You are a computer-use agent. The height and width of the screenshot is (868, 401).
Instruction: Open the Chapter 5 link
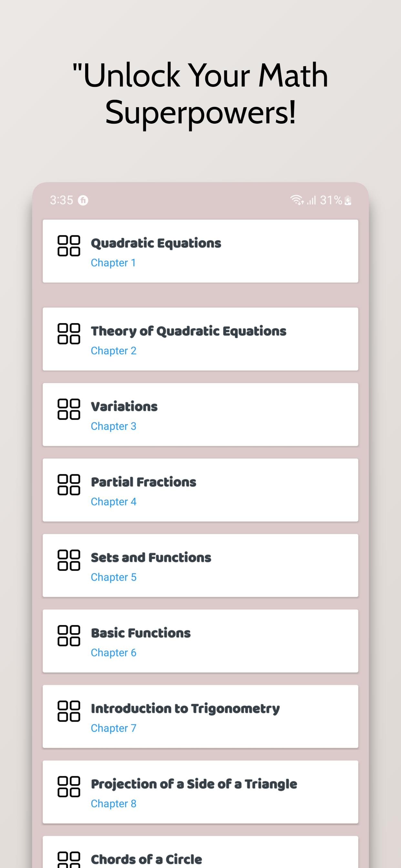(114, 577)
